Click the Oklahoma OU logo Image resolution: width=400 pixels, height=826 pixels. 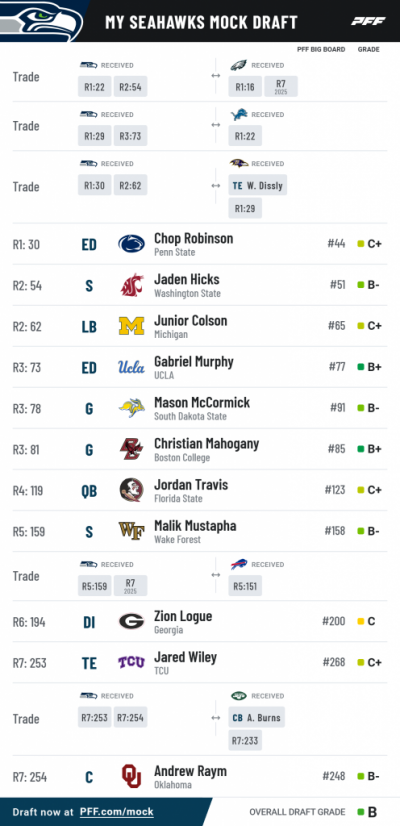pos(131,776)
